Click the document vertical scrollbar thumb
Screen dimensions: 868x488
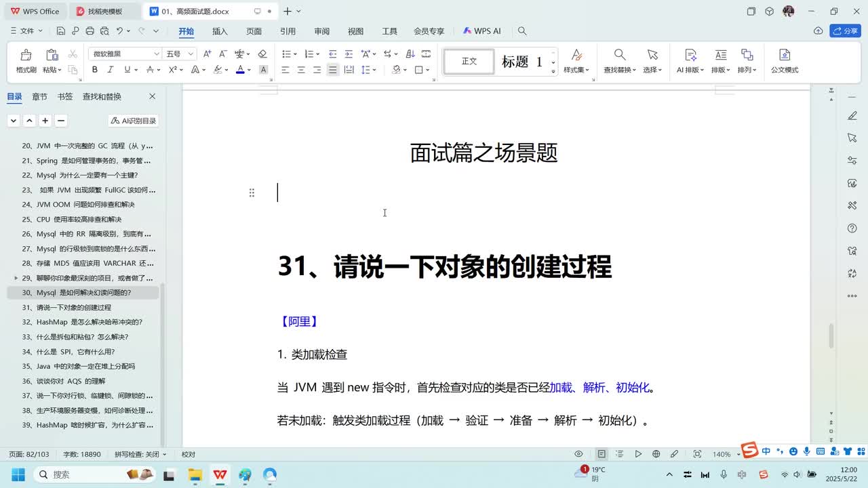click(x=831, y=337)
